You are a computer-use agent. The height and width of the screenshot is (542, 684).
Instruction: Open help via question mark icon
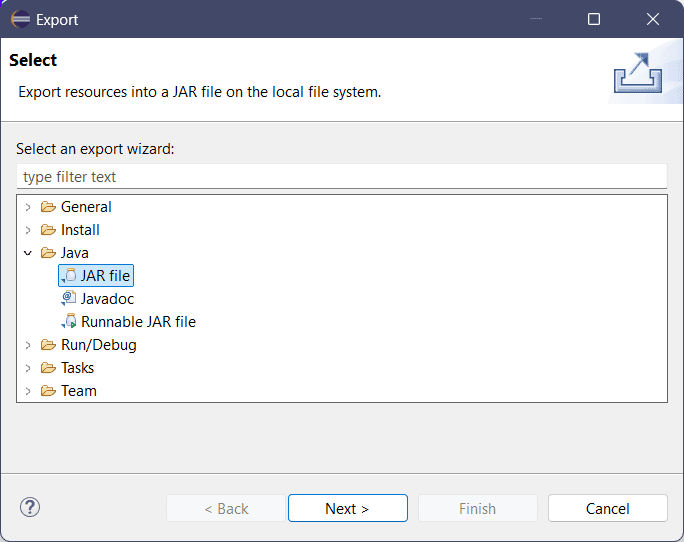(x=30, y=507)
